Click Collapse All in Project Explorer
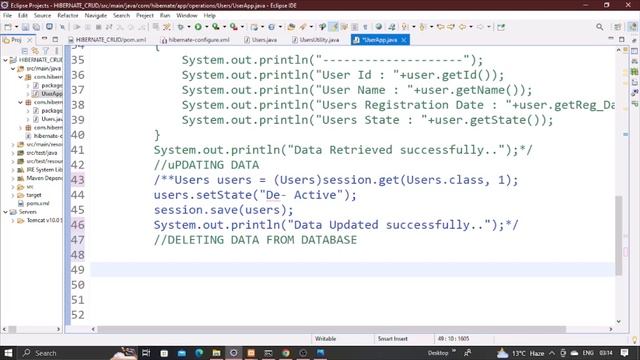640x360 pixels. coord(24,51)
